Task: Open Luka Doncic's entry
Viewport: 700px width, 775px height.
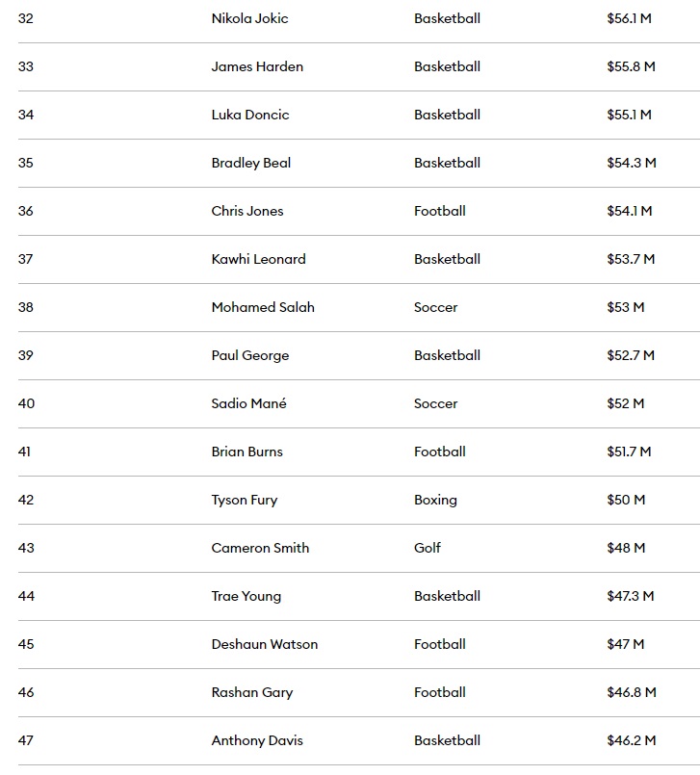Action: [x=250, y=115]
